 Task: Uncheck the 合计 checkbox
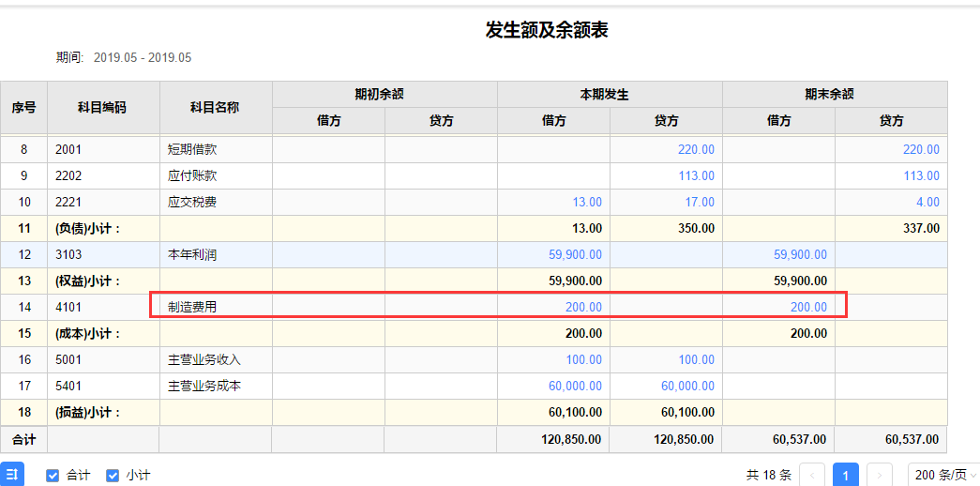53,476
